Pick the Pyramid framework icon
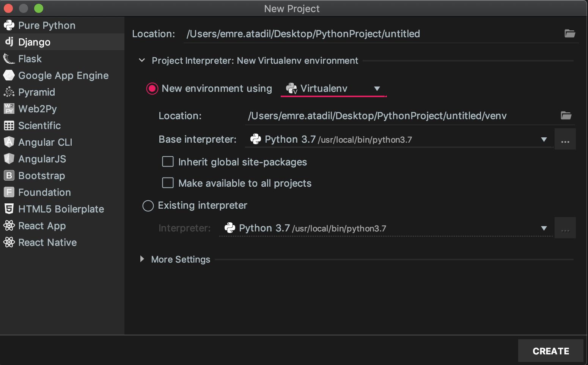This screenshot has height=365, width=588. point(9,92)
